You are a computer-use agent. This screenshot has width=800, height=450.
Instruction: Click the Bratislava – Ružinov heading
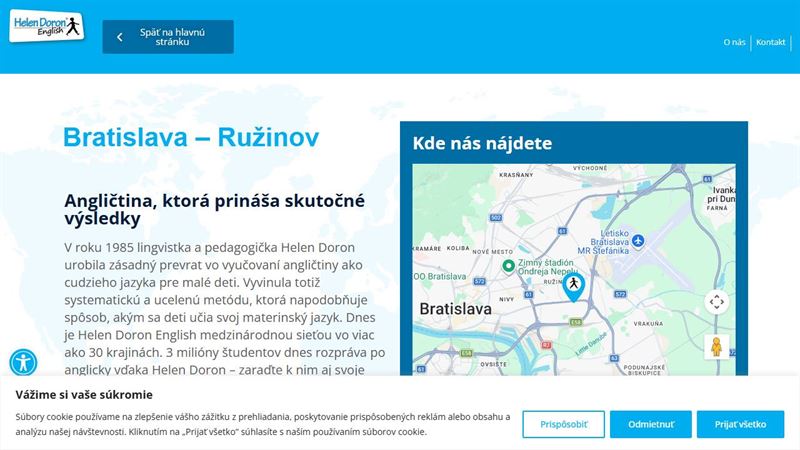191,137
